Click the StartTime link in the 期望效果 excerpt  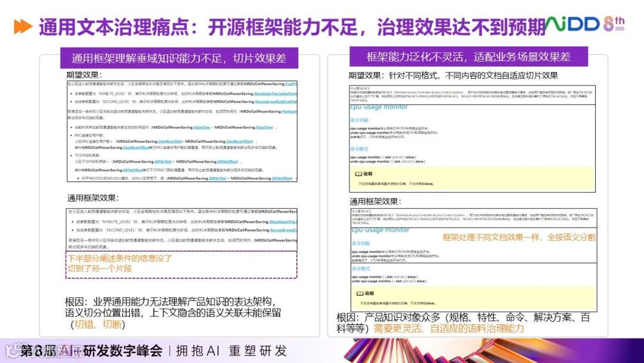click(202, 128)
